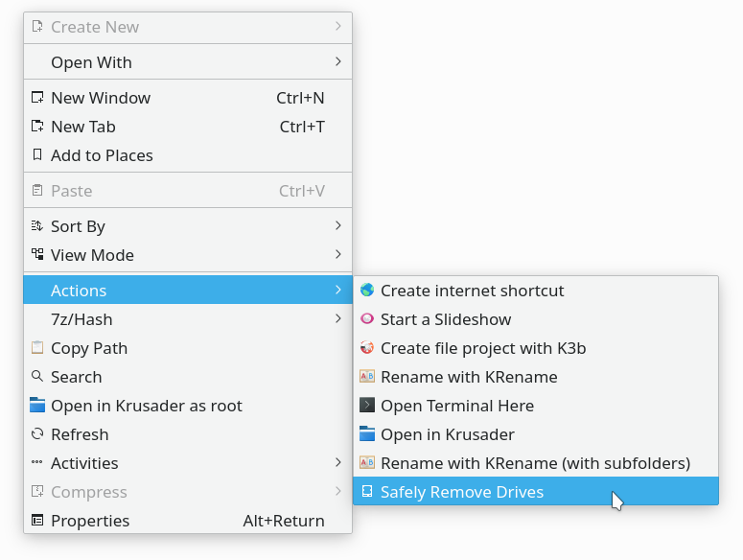
Task: Click the clipboard icon next to Copy Path
Action: point(37,348)
